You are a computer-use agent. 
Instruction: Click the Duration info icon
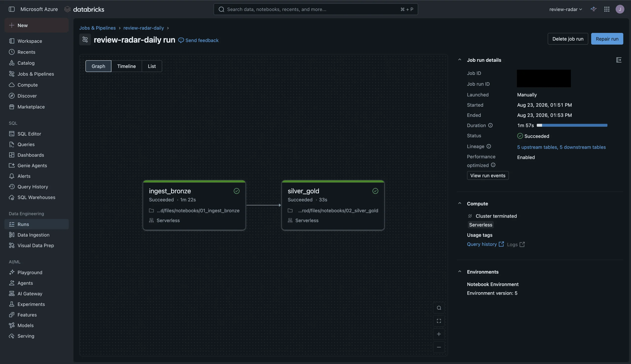[490, 125]
